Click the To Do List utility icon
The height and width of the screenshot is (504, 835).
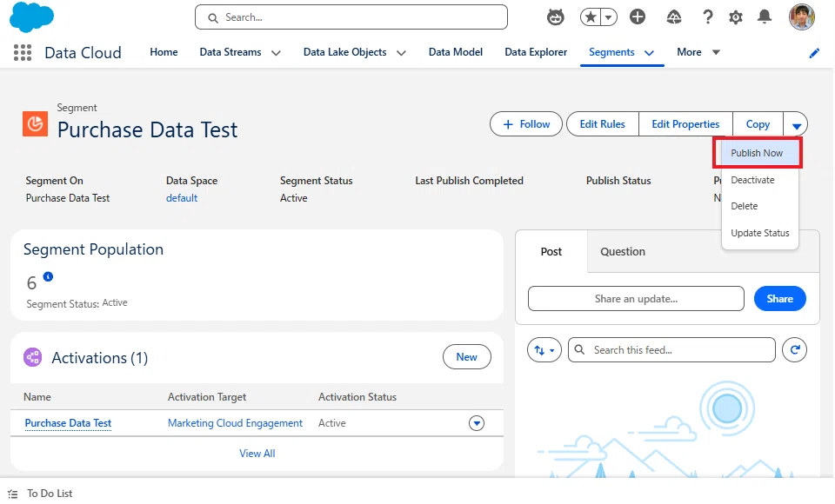click(13, 494)
